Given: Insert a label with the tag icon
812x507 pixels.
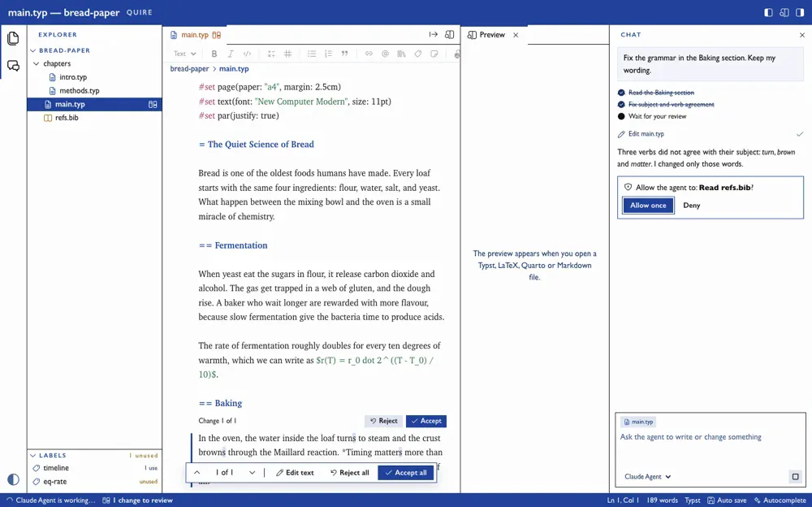Looking at the screenshot, I should pos(418,54).
